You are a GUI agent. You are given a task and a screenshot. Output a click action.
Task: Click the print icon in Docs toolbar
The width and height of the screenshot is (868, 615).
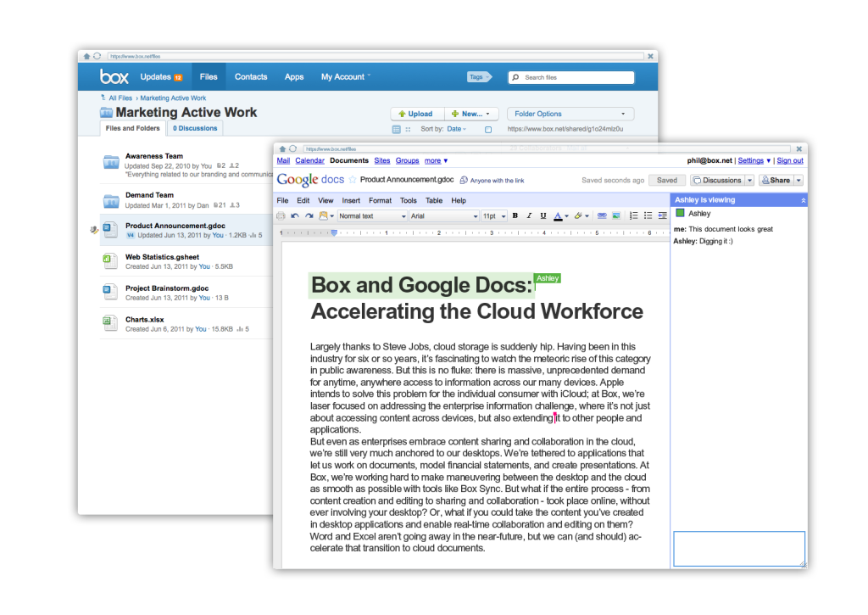[281, 216]
